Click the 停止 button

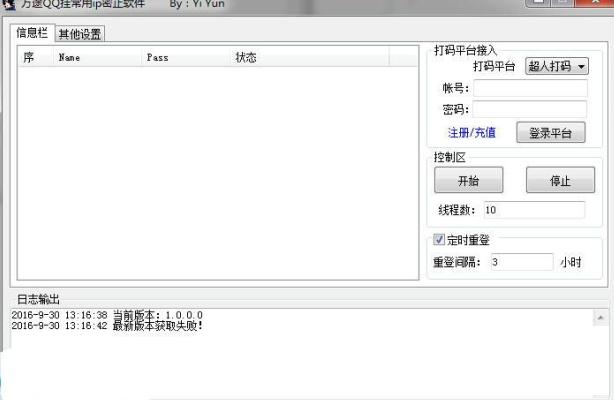[x=560, y=180]
